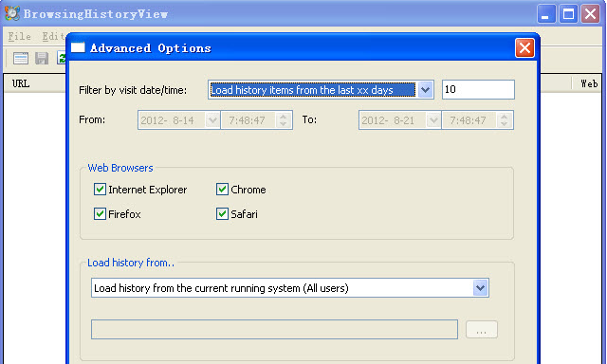Click the days count field showing 10
This screenshot has width=607, height=364.
[x=478, y=89]
